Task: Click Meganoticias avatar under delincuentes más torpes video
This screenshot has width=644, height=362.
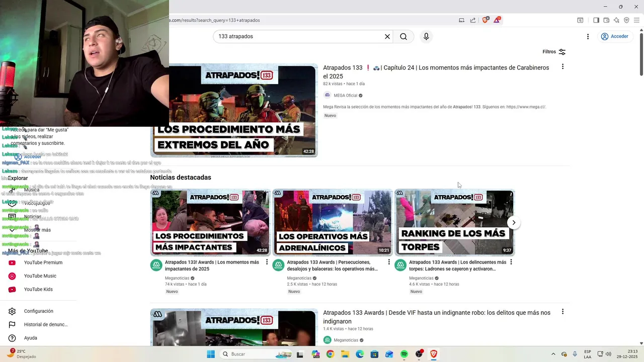Action: (x=400, y=265)
